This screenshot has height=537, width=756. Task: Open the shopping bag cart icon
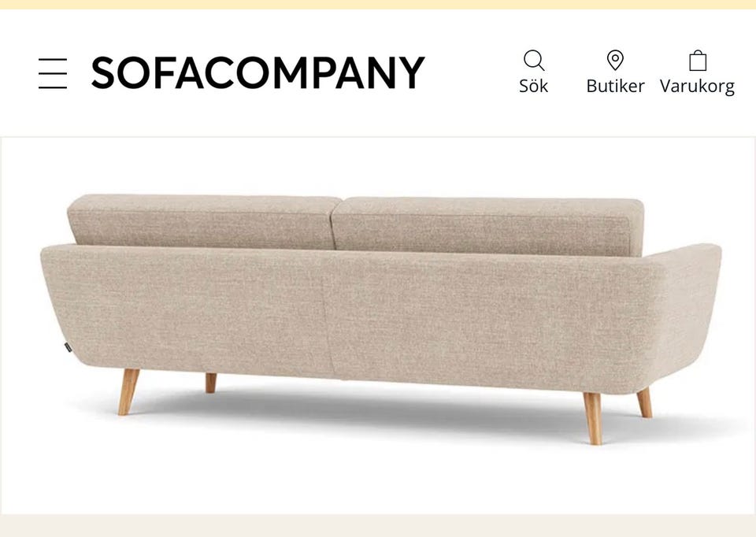coord(698,61)
